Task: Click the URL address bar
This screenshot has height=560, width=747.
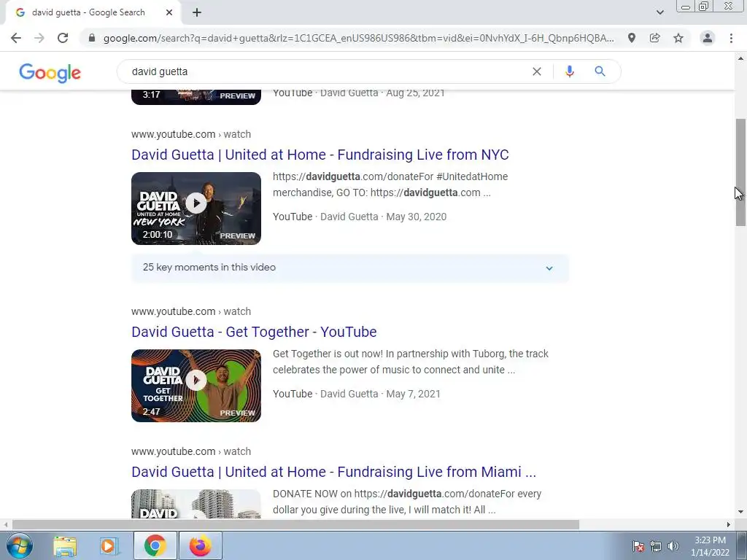Action: pos(358,38)
